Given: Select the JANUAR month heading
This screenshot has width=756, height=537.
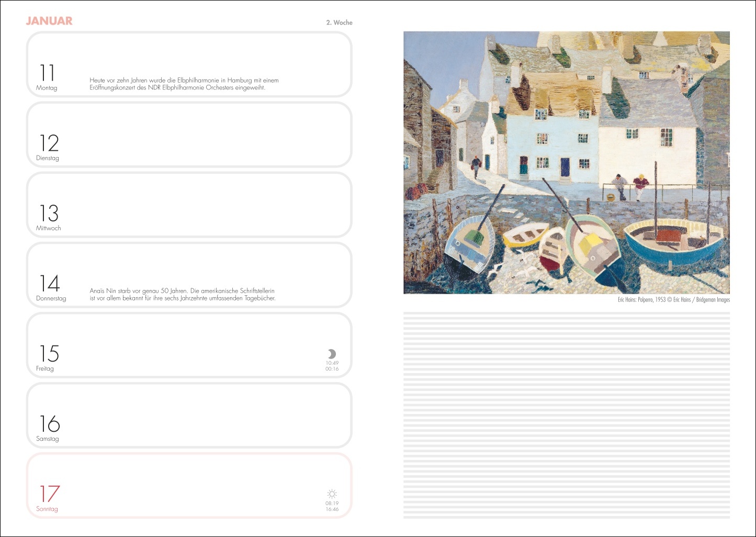Looking at the screenshot, I should (49, 21).
